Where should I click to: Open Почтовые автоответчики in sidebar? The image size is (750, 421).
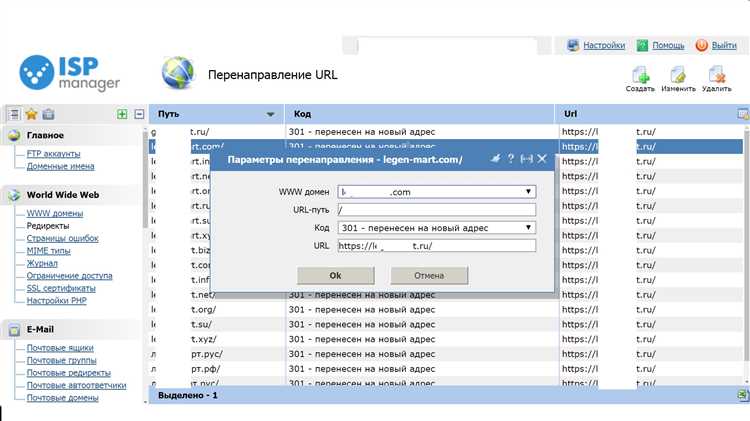click(77, 385)
